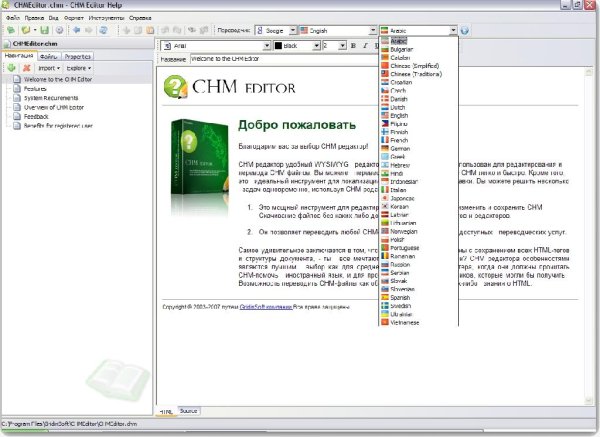The width and height of the screenshot is (600, 437).
Task: Click the round compile icon after save
Action: click(x=59, y=30)
